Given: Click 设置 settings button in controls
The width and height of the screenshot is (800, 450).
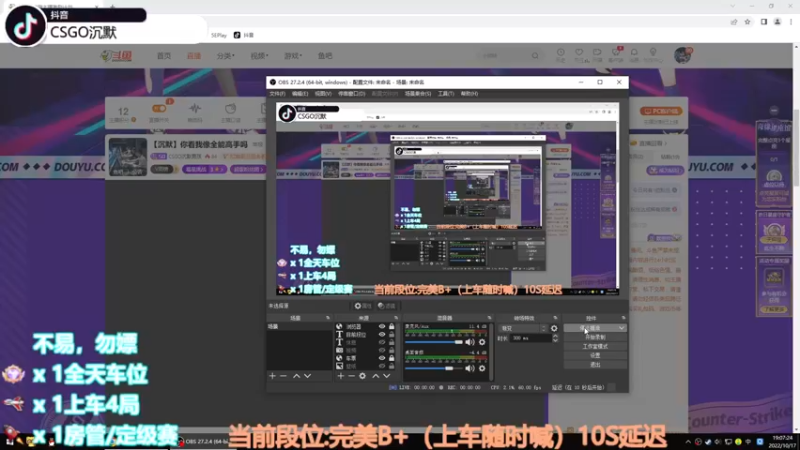Looking at the screenshot, I should [595, 356].
